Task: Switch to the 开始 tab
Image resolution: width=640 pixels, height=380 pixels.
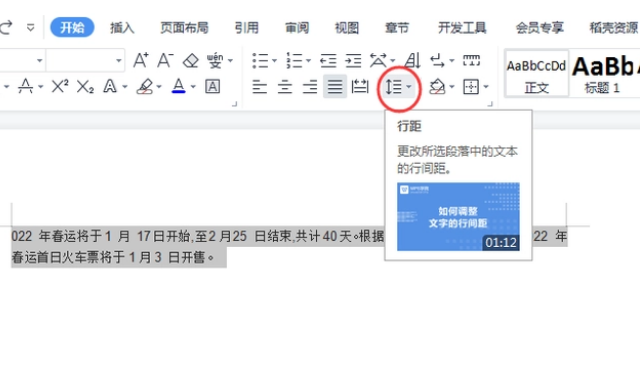Action: click(x=72, y=27)
